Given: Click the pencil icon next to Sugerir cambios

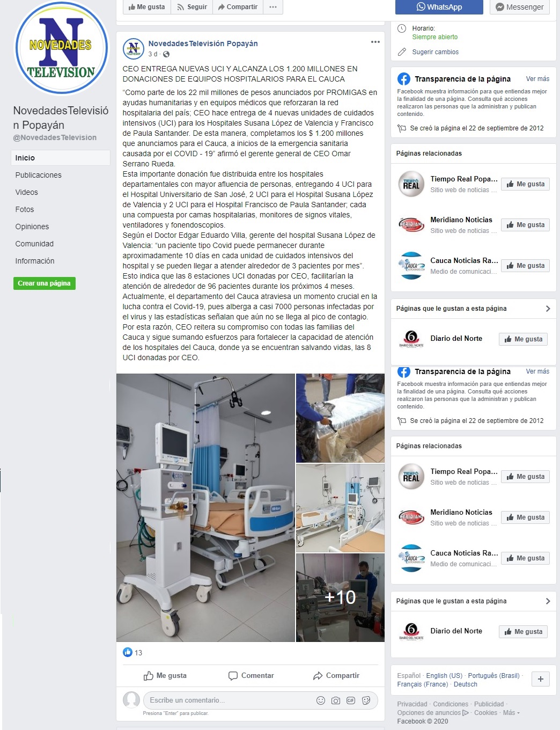Looking at the screenshot, I should click(402, 52).
